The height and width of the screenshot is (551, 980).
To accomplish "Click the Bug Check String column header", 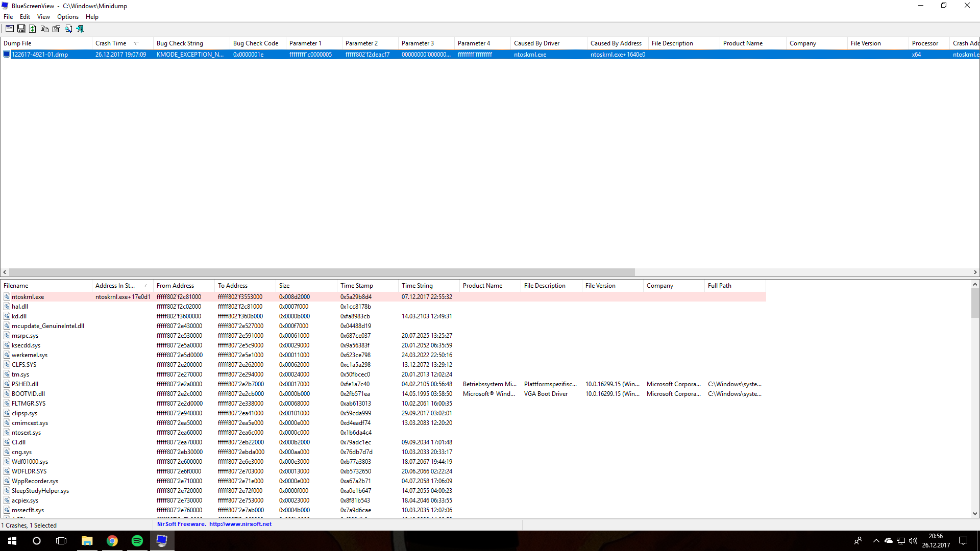I will [x=180, y=43].
